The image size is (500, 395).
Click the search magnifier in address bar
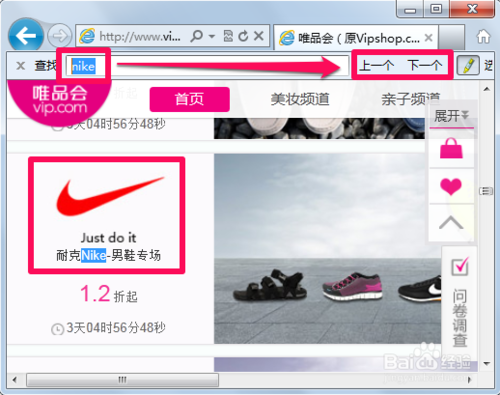196,36
